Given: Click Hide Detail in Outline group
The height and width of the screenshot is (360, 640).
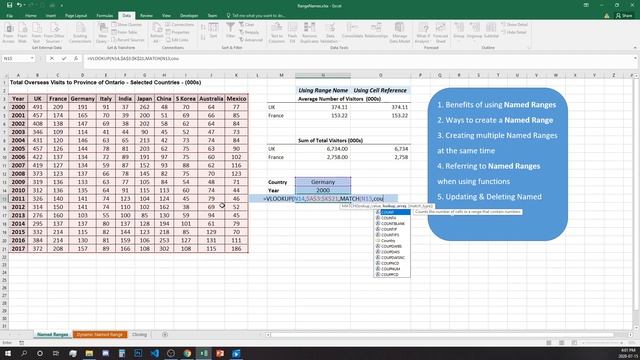Looking at the screenshot, I should tap(514, 32).
